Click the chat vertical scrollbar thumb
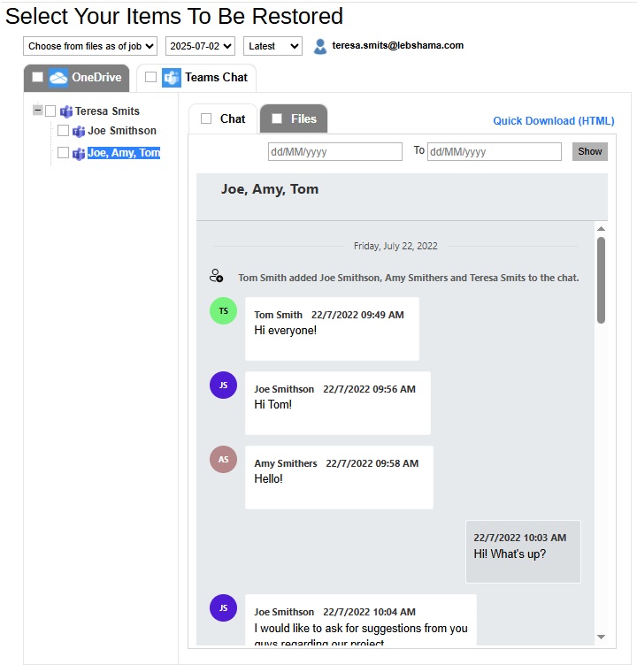Viewport: 637px width, 672px height. (x=601, y=280)
